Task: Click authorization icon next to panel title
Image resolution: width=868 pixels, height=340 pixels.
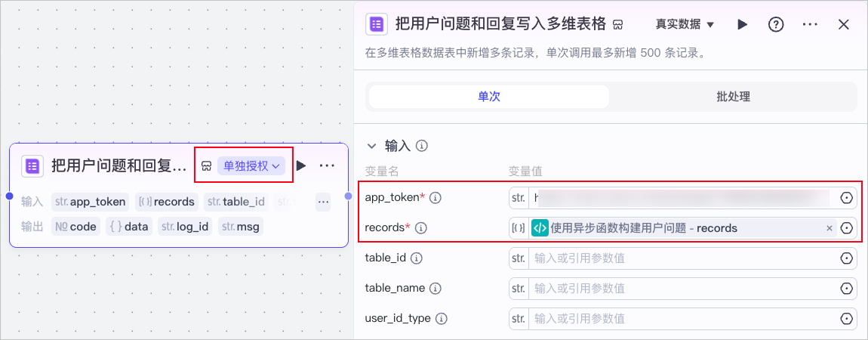Action: point(618,25)
